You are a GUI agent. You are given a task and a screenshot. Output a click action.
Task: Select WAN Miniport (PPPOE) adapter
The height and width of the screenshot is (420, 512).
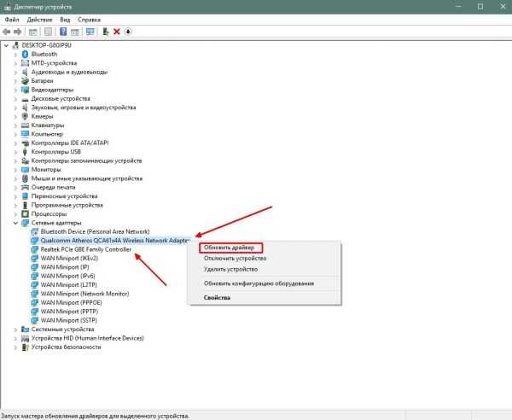(71, 303)
